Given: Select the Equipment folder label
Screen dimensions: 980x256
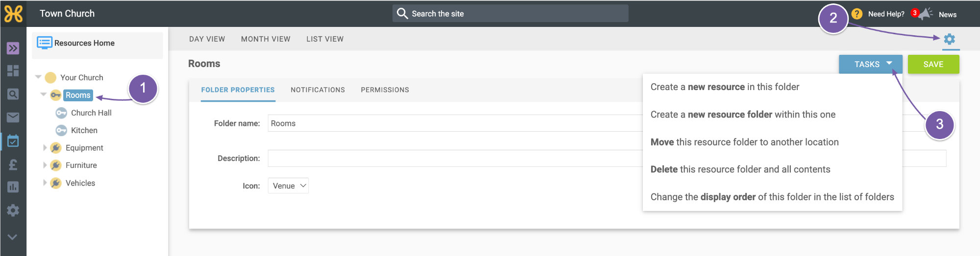Looking at the screenshot, I should point(84,148).
